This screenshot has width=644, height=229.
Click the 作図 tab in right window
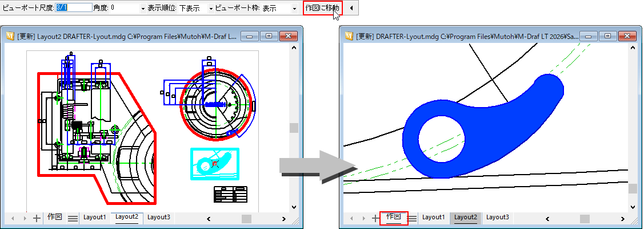click(394, 218)
